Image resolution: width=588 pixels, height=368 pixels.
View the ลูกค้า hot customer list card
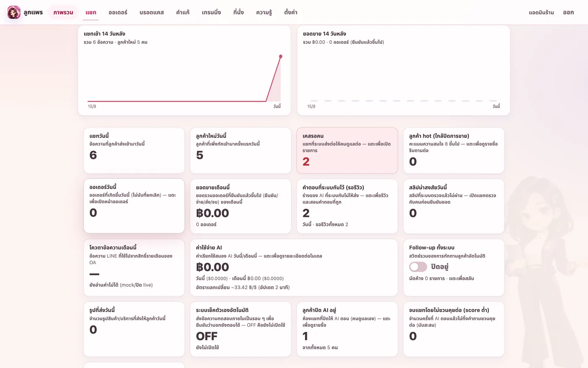point(454,151)
